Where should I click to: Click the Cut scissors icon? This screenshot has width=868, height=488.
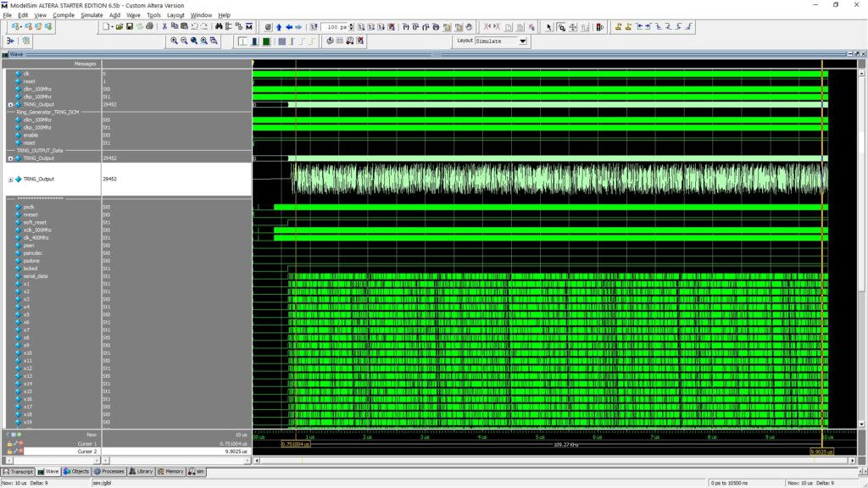click(164, 26)
